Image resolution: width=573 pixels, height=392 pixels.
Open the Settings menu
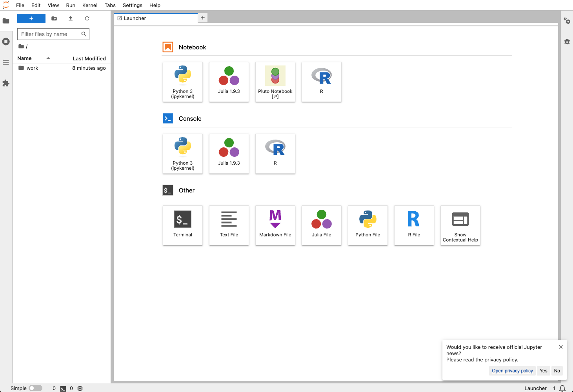pos(133,5)
